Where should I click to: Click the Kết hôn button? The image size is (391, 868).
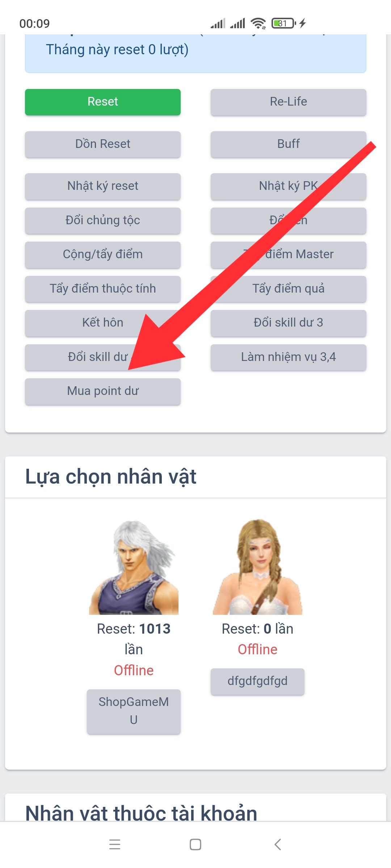click(103, 323)
